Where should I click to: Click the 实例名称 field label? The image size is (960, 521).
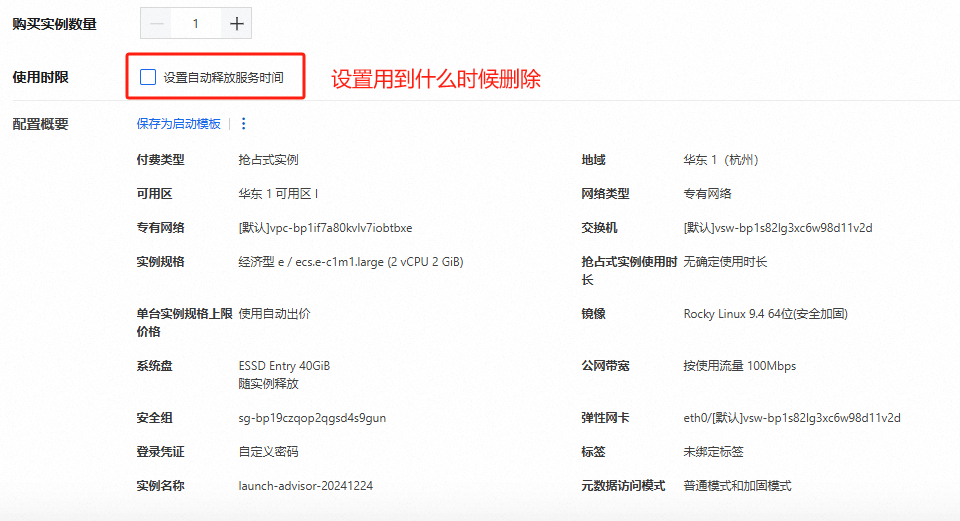pyautogui.click(x=160, y=486)
